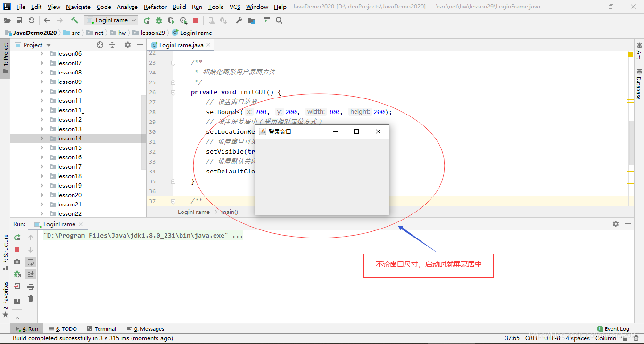This screenshot has width=644, height=344.
Task: Stop process with Run panel red square
Action: [17, 249]
